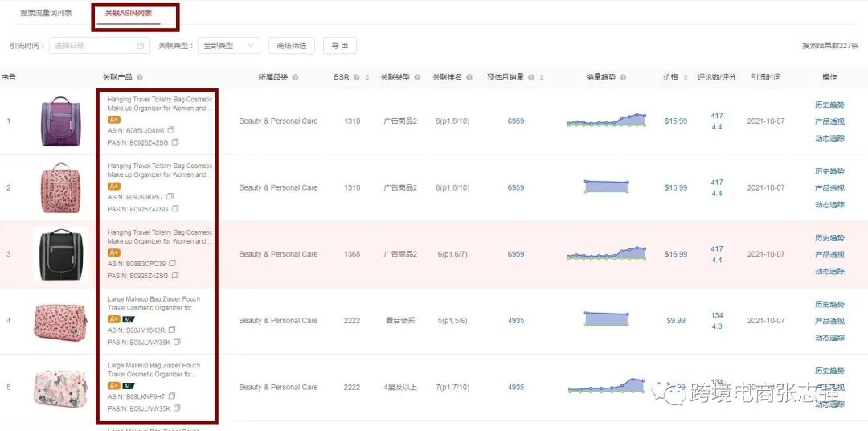Open pink leopard makeup pouch thumbnail in row 4
The height and width of the screenshot is (431, 868).
(x=60, y=322)
